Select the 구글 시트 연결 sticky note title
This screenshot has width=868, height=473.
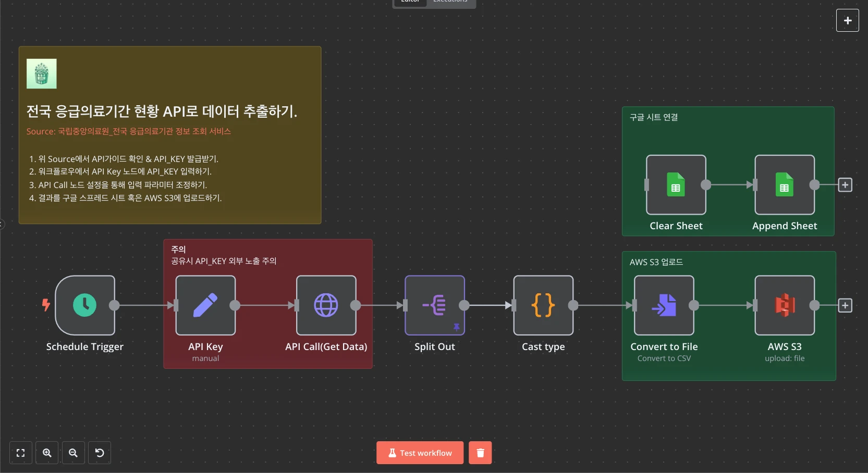point(654,117)
